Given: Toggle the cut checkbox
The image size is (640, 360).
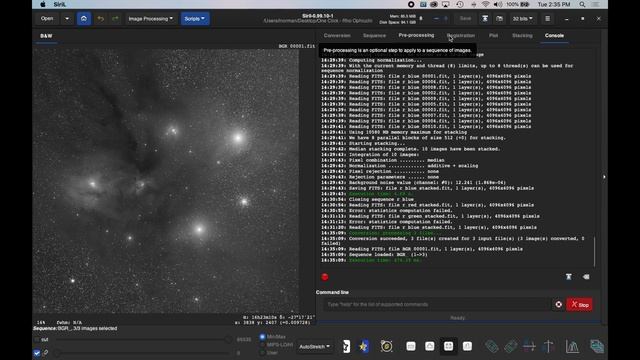Looking at the screenshot, I should point(37,340).
